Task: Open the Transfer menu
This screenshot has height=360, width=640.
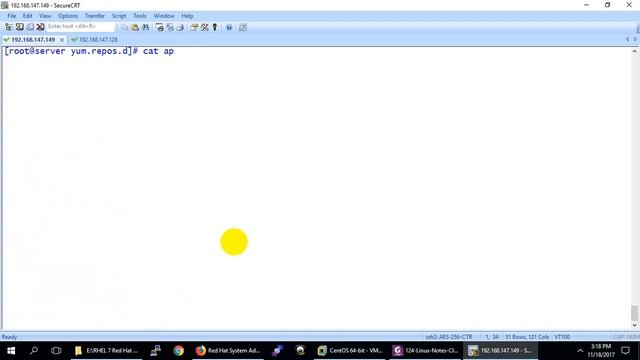Action: coord(95,16)
